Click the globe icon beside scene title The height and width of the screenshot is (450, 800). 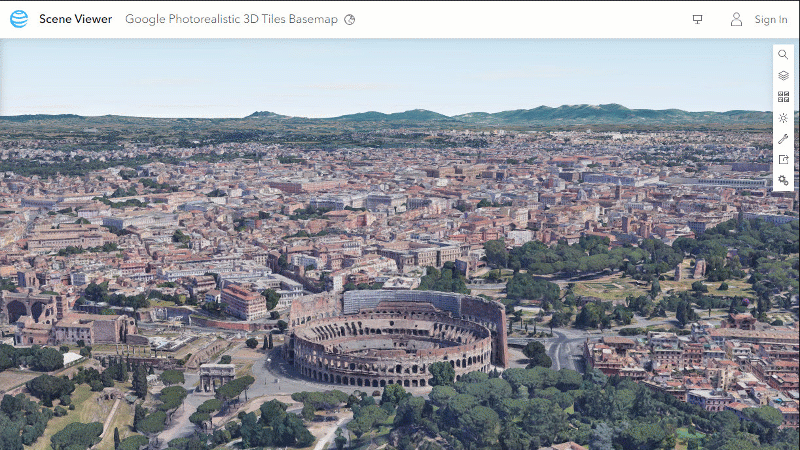pos(350,20)
